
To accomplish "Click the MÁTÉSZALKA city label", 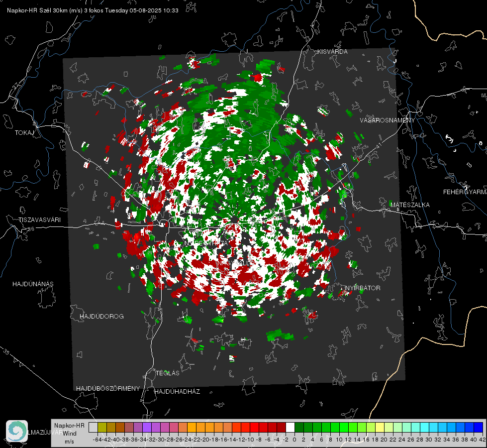I will pyautogui.click(x=410, y=205).
